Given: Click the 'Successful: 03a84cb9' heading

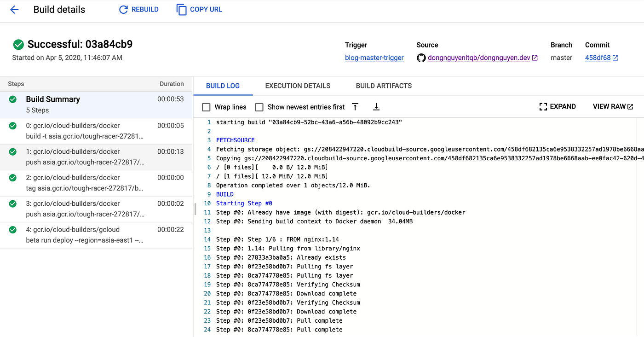Looking at the screenshot, I should point(80,45).
